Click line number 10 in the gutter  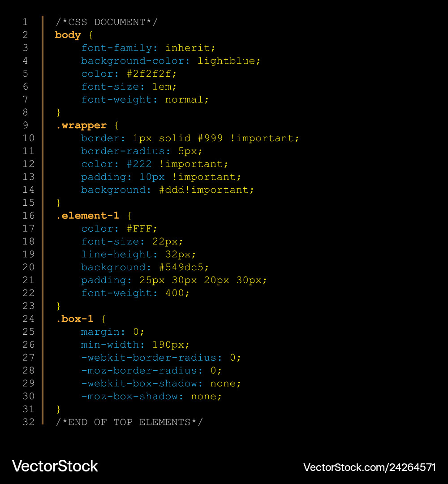point(28,138)
